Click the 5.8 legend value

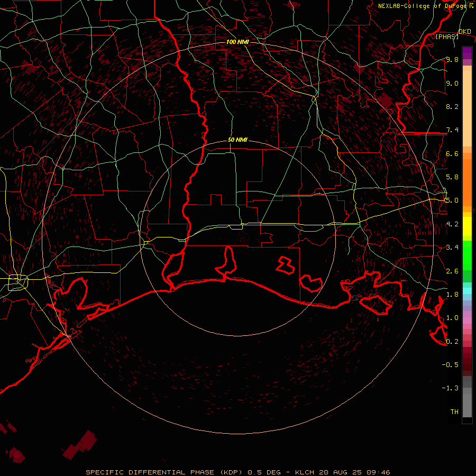[x=452, y=177]
